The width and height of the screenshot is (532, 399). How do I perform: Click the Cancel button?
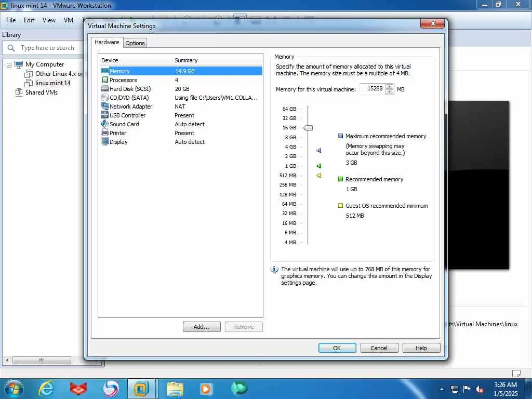379,348
